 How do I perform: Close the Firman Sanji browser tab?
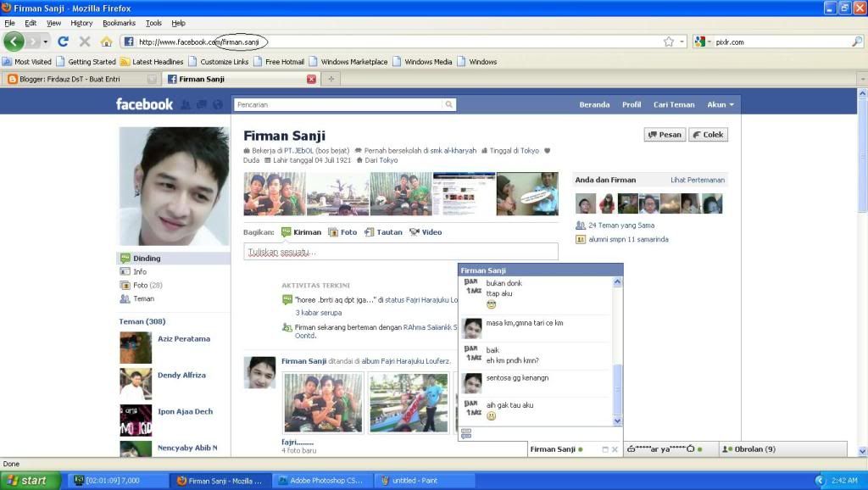click(312, 79)
